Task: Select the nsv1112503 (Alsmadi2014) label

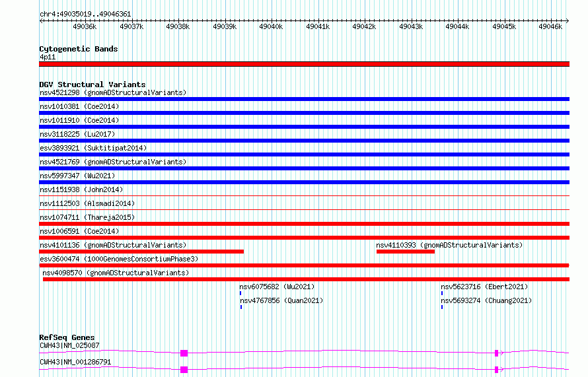Action: pyautogui.click(x=87, y=203)
